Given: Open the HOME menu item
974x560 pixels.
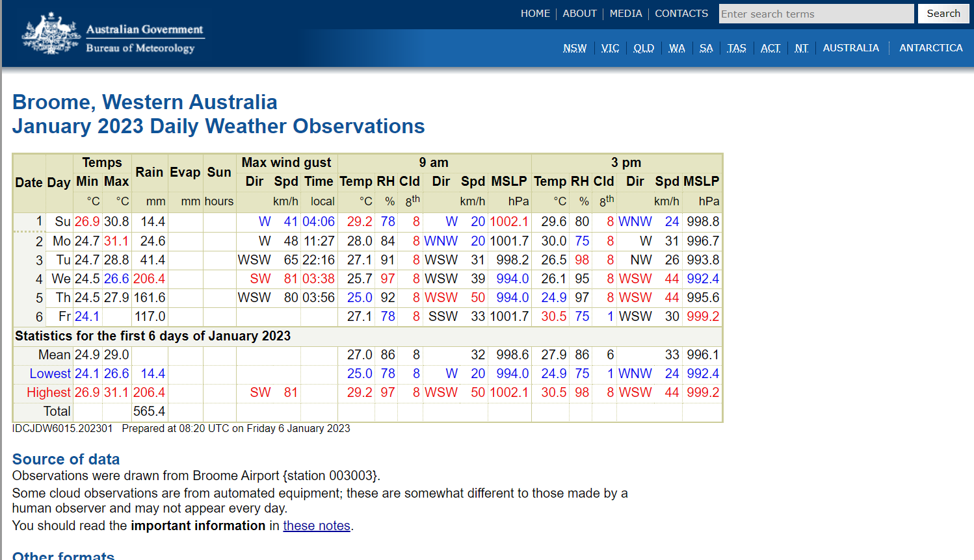Looking at the screenshot, I should (x=535, y=14).
